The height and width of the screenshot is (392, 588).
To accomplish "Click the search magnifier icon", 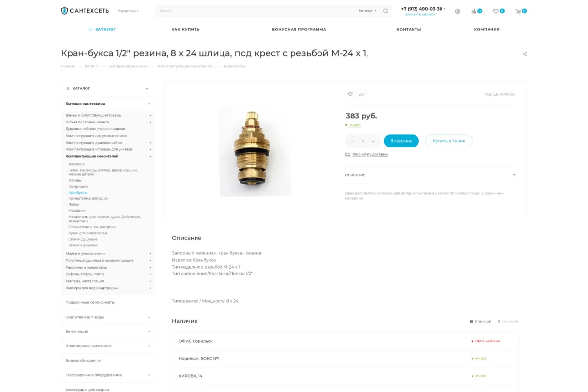I will (386, 11).
